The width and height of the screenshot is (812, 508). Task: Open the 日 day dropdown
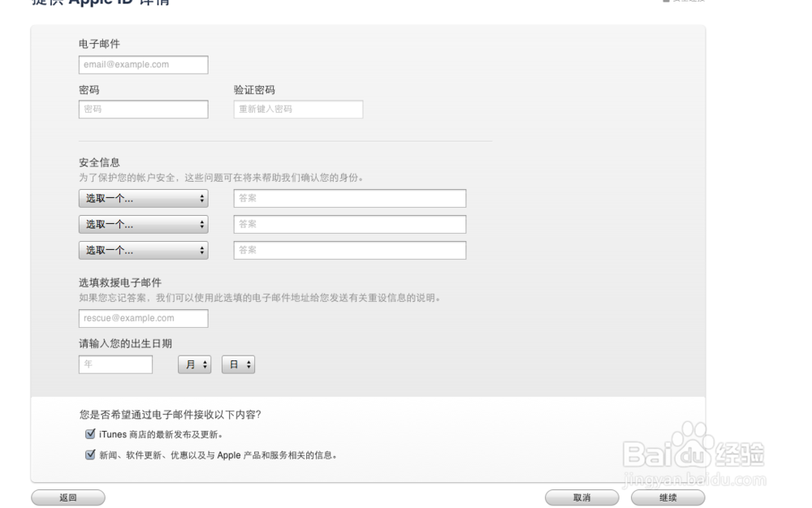pos(238,364)
